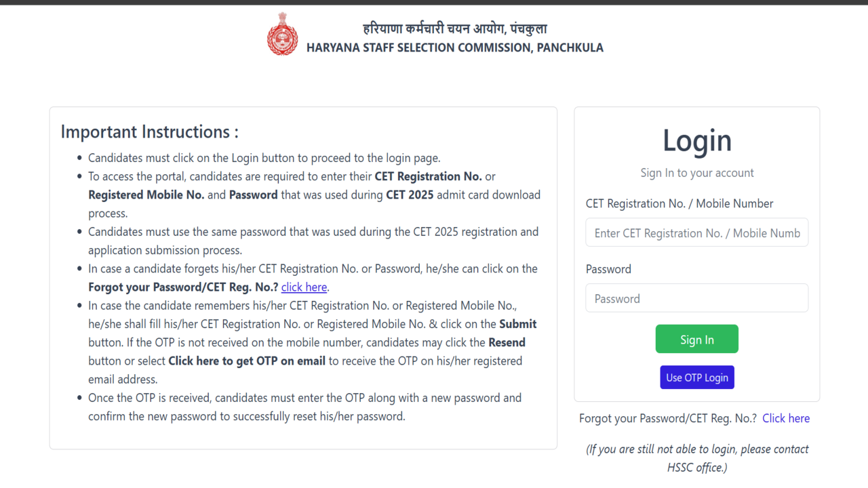Click the bold word Submit in instructions
The width and height of the screenshot is (868, 488).
tap(518, 324)
